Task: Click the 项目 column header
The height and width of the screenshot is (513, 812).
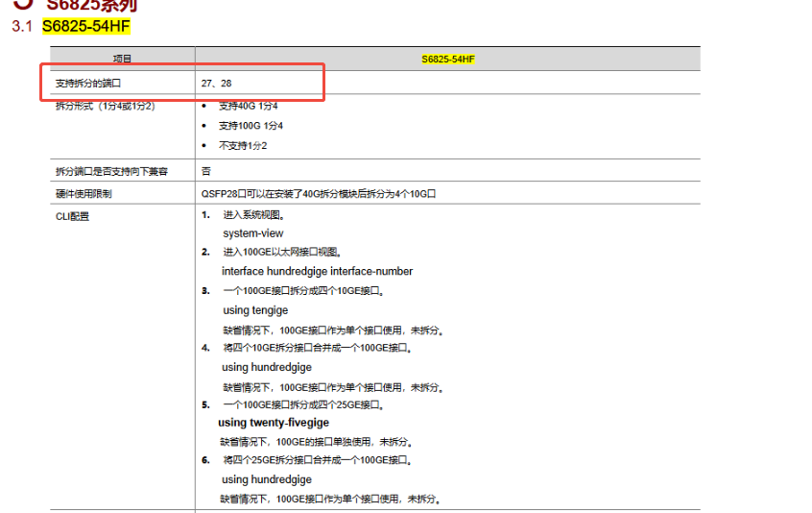Action: [122, 59]
